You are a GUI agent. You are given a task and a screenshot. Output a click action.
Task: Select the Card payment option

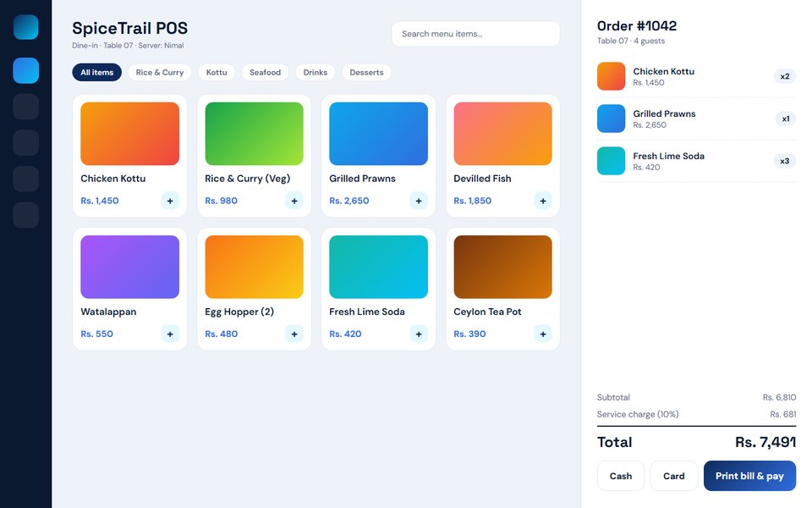pyautogui.click(x=674, y=476)
